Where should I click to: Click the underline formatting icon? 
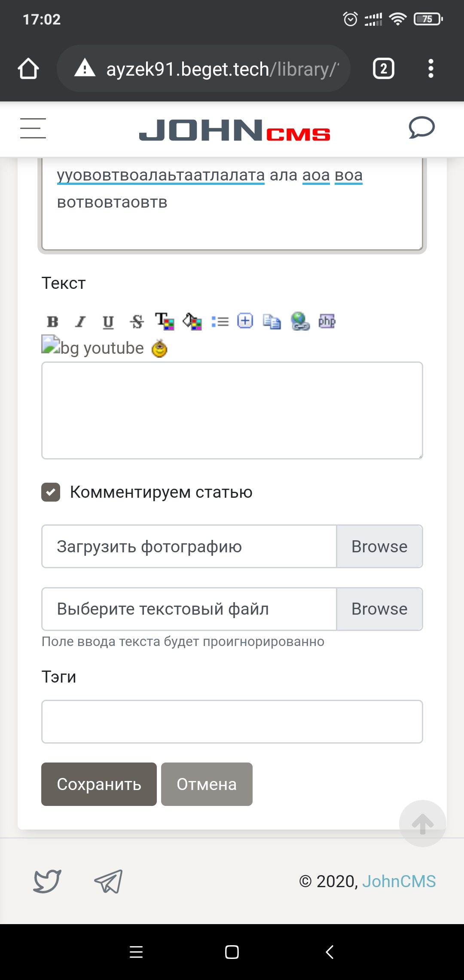point(108,322)
